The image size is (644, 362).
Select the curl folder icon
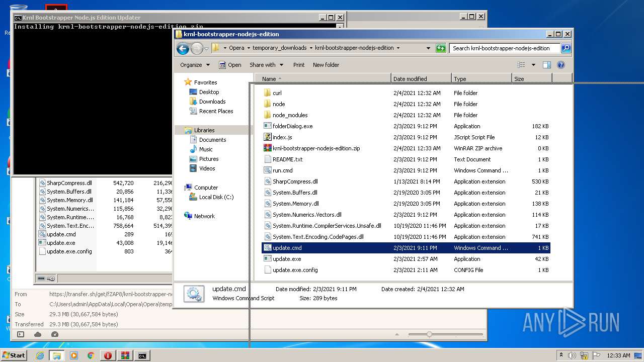pos(268,93)
